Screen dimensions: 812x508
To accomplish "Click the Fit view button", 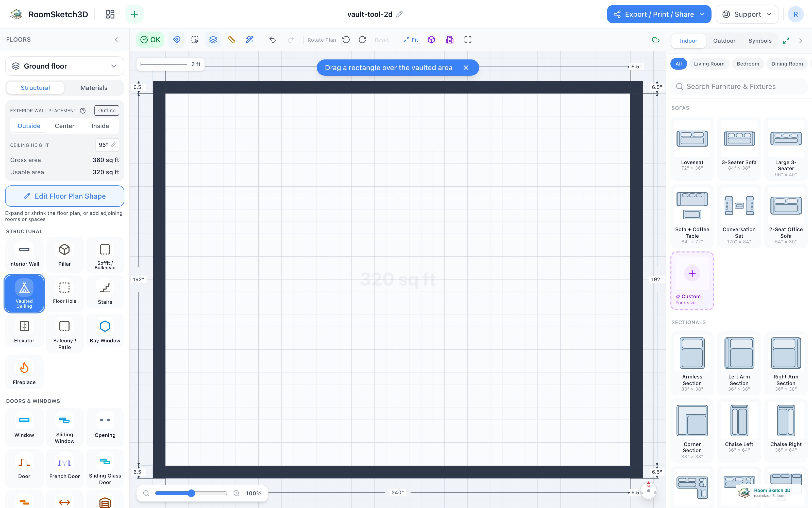I will [410, 40].
